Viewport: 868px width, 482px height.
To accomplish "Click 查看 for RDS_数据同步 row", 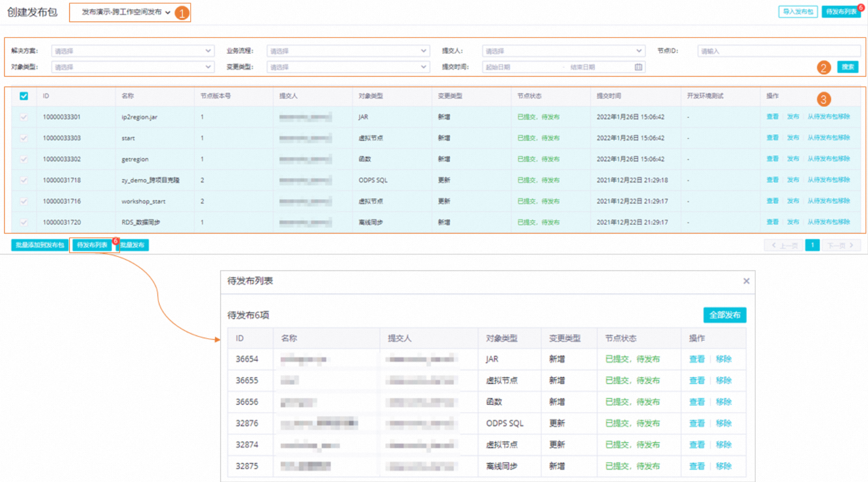I will tap(772, 222).
